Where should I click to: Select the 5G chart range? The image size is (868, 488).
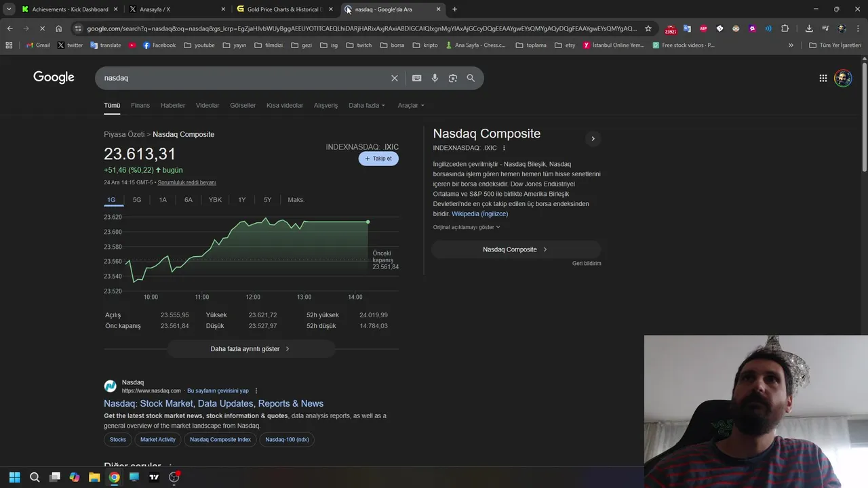tap(137, 200)
